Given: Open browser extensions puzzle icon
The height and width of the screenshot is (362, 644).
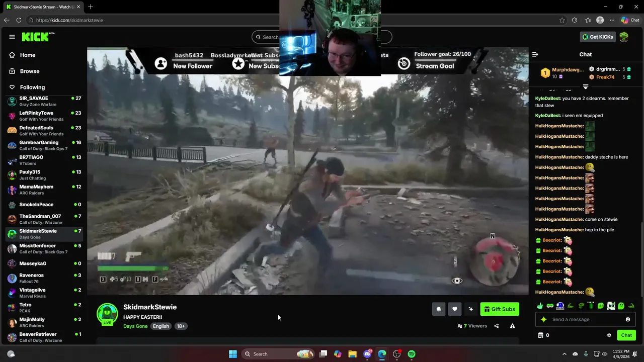Looking at the screenshot, I should tap(575, 20).
